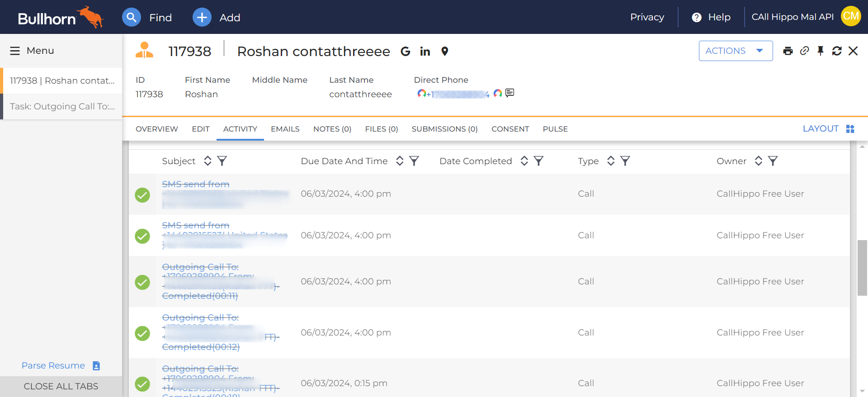Close the contact record with X
Viewport: 868px width, 397px height.
coord(853,51)
